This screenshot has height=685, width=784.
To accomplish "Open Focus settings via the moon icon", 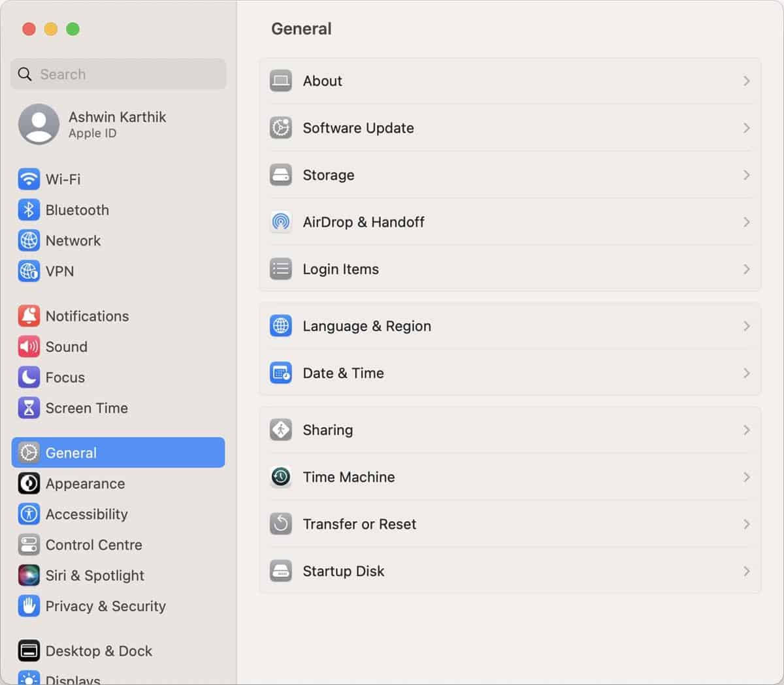I will (29, 377).
